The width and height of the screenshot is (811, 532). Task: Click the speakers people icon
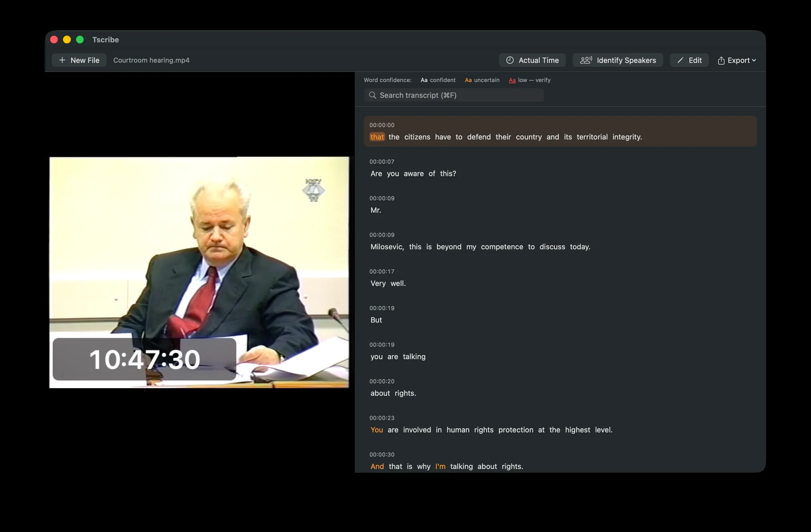(x=586, y=60)
